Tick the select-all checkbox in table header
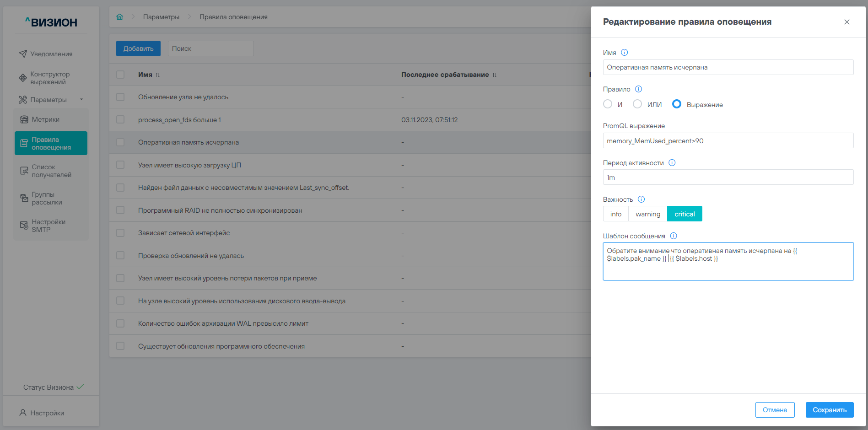 click(120, 75)
